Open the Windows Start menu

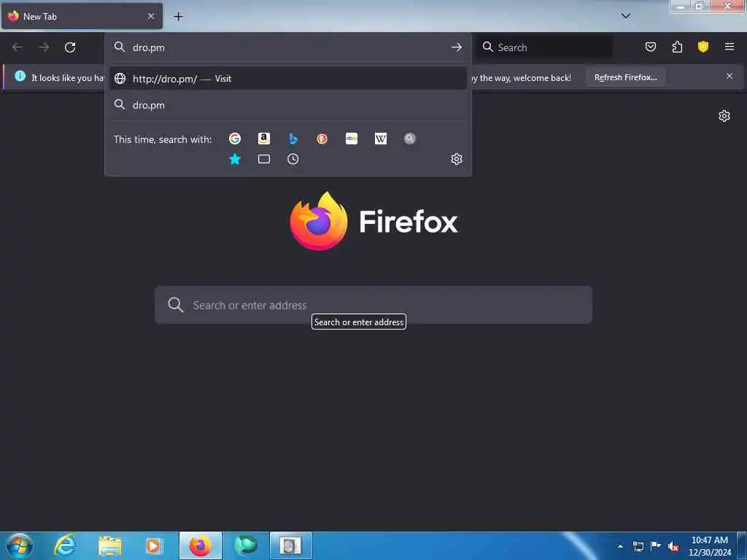[x=20, y=545]
